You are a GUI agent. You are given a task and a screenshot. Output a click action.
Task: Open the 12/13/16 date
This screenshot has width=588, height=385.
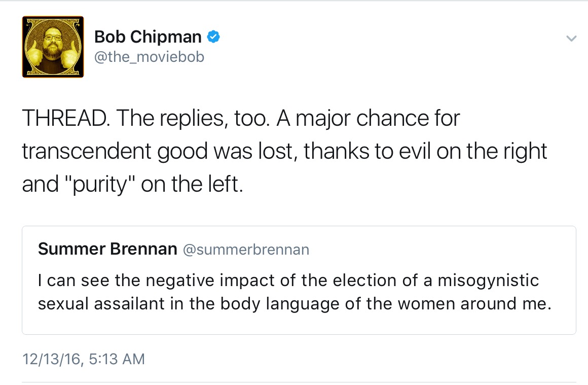tap(51, 359)
